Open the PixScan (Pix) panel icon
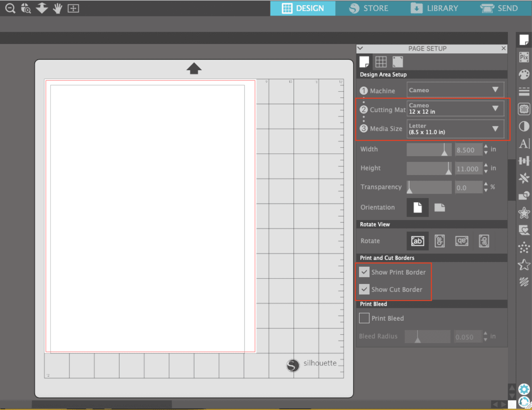This screenshot has width=532, height=410. click(524, 57)
